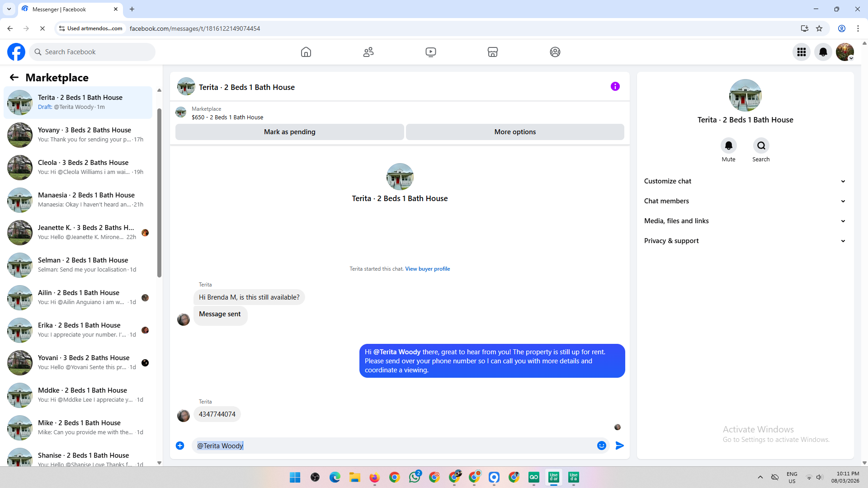Search within the conversation

(761, 145)
